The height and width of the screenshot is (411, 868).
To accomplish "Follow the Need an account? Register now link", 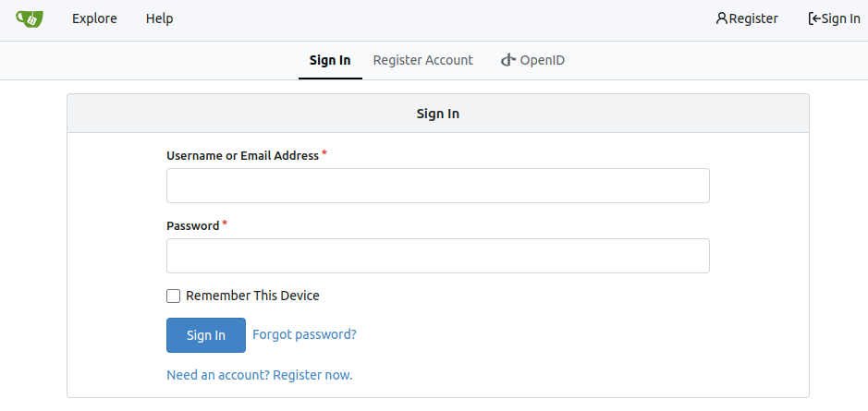I will point(259,375).
